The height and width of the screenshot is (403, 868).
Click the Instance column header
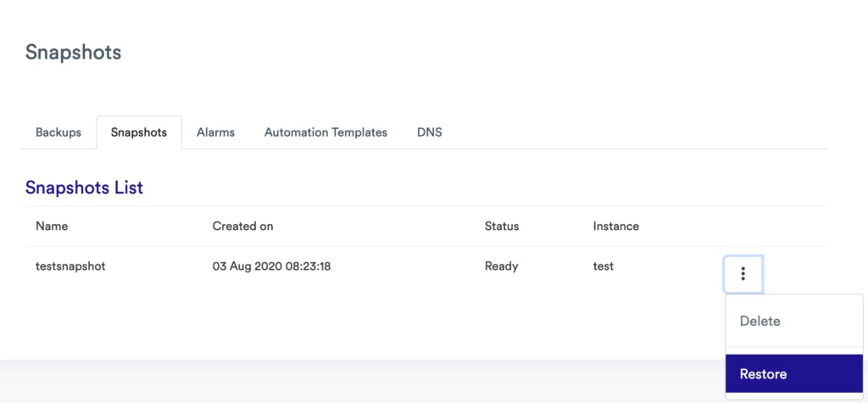616,227
